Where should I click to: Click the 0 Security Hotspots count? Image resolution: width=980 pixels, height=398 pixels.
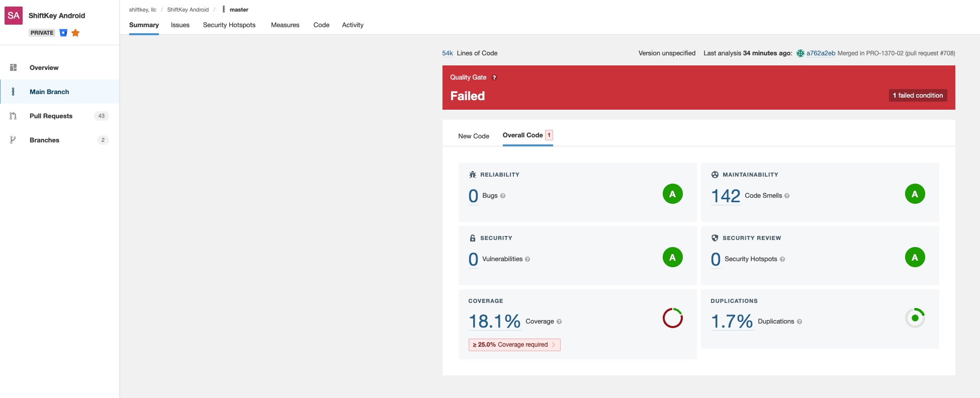tap(716, 259)
